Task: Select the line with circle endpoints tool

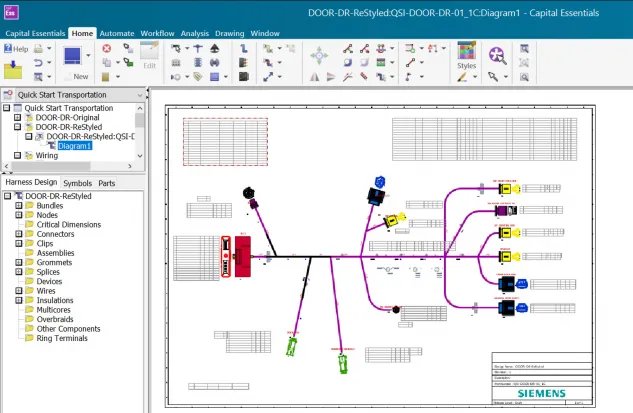Action: (x=411, y=63)
